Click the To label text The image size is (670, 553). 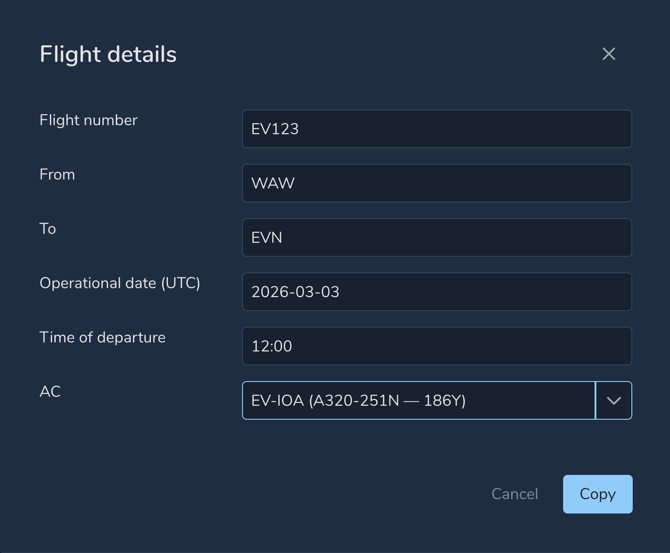pyautogui.click(x=48, y=229)
